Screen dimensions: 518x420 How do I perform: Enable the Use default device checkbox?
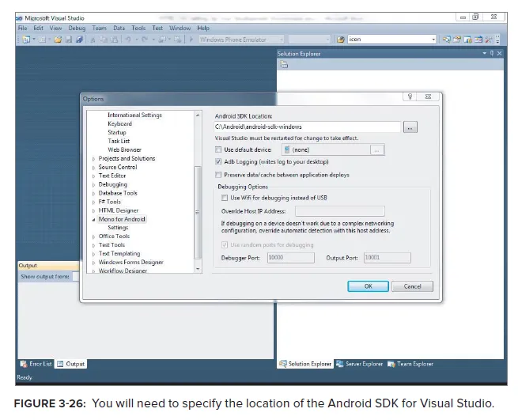[218, 149]
